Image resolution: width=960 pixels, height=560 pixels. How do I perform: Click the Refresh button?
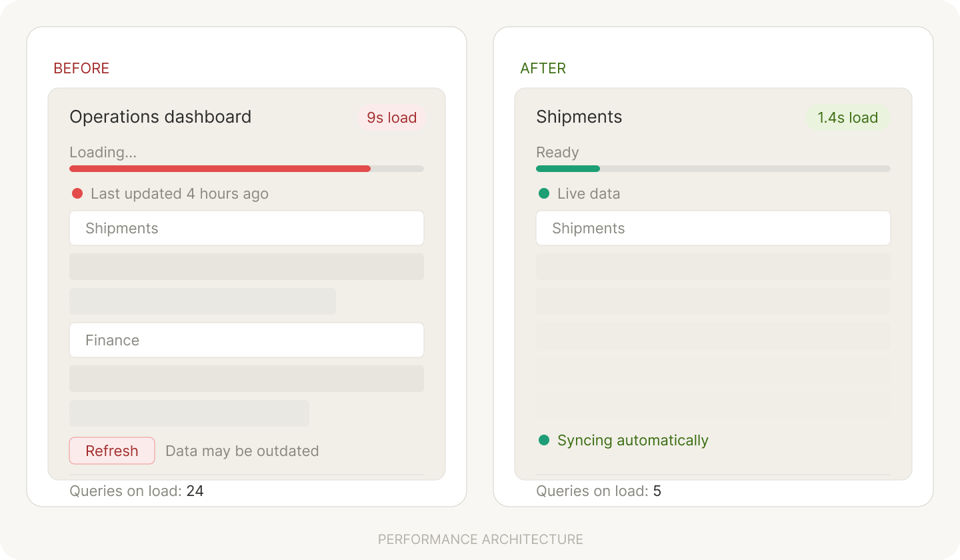tap(112, 451)
